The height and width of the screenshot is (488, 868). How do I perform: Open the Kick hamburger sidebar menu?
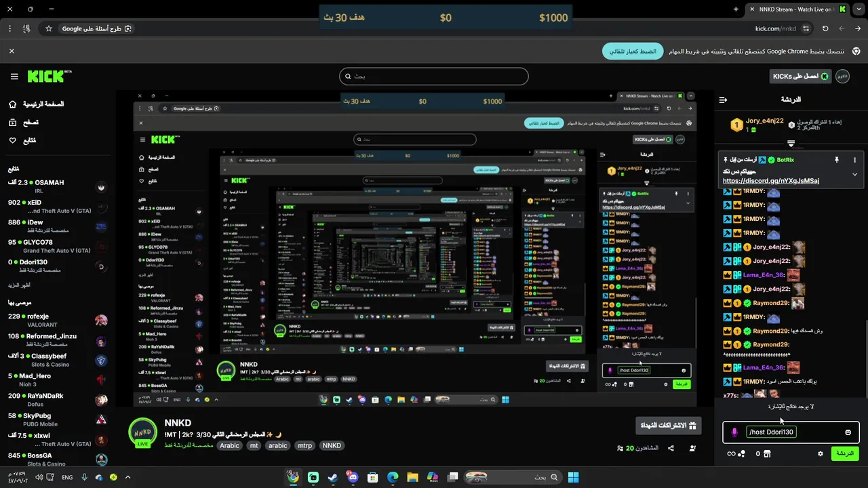pyautogui.click(x=14, y=77)
